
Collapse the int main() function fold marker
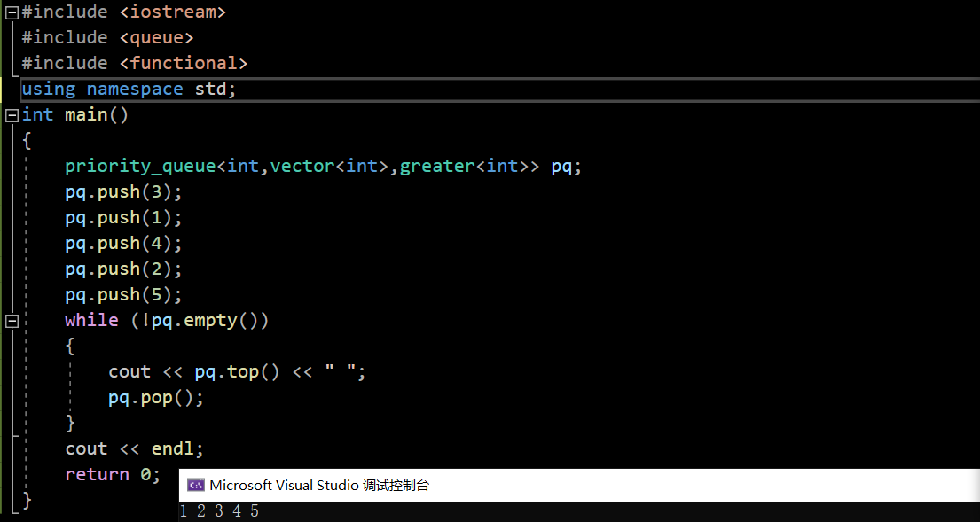point(12,115)
